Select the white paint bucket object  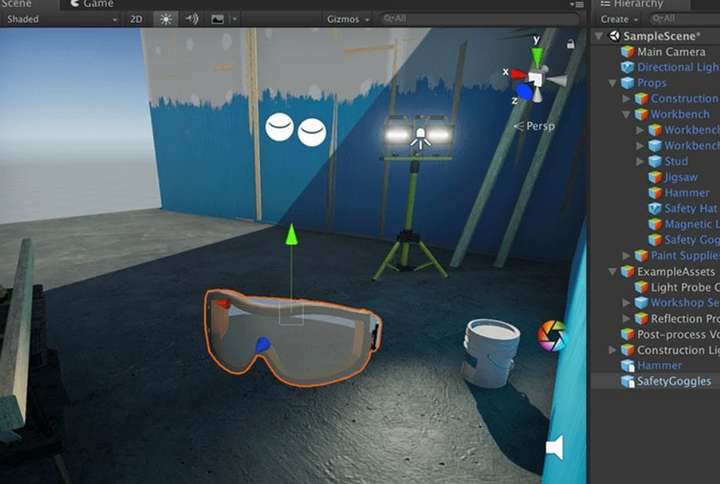490,353
